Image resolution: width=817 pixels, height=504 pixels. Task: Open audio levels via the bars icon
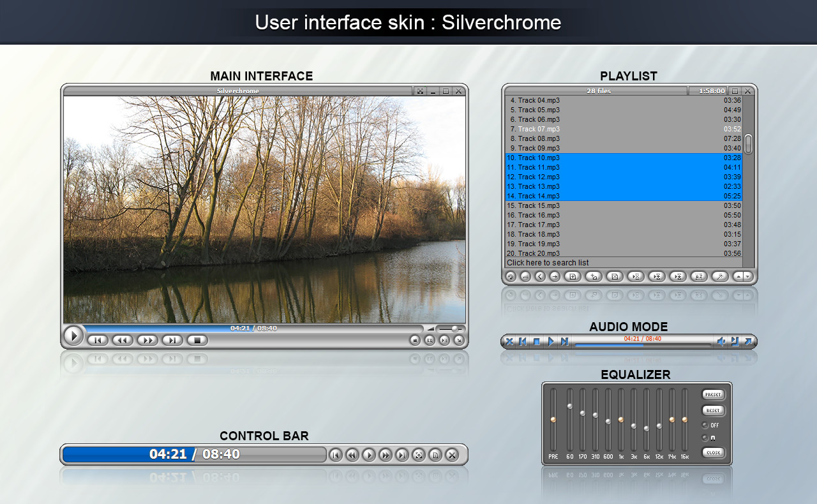click(525, 276)
